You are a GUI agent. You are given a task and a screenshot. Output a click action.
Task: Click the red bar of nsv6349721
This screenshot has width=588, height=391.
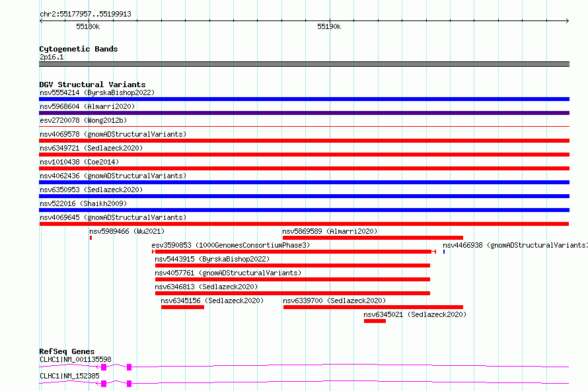(304, 155)
